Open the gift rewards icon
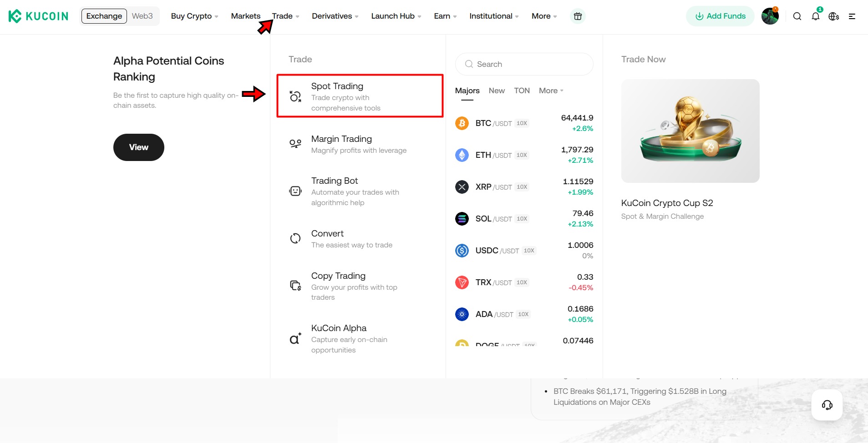Viewport: 868px width, 443px height. pos(578,16)
